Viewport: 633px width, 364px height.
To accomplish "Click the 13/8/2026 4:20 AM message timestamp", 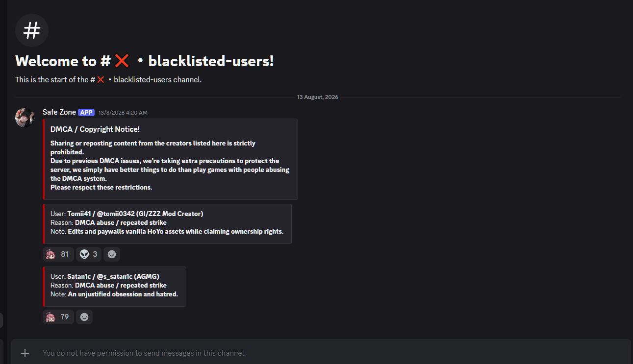I will tap(123, 113).
